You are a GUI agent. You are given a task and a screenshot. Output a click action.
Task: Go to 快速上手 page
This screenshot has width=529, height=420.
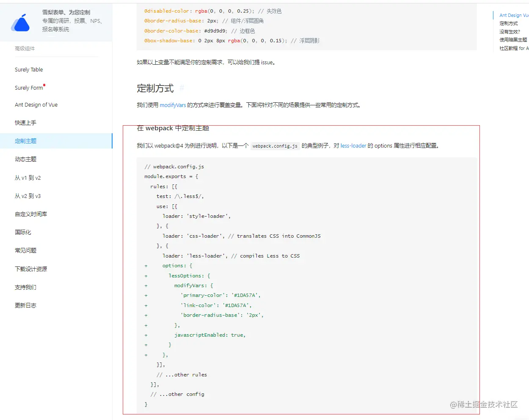pyautogui.click(x=25, y=123)
